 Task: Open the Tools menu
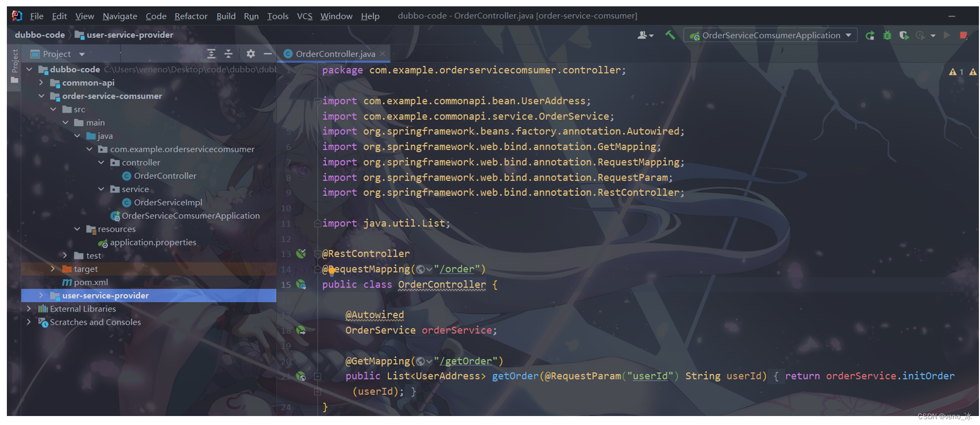[x=277, y=16]
